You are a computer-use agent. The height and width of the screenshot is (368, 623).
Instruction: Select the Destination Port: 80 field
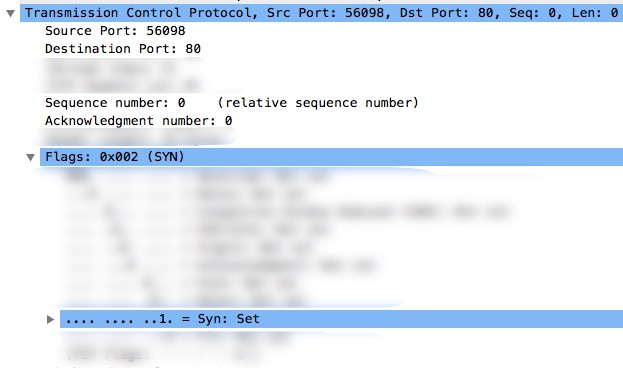[123, 48]
